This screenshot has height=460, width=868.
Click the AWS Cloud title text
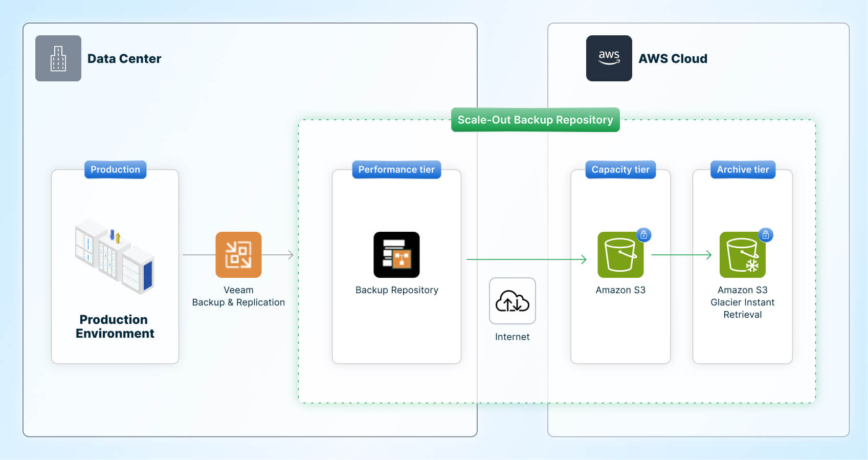coord(673,59)
